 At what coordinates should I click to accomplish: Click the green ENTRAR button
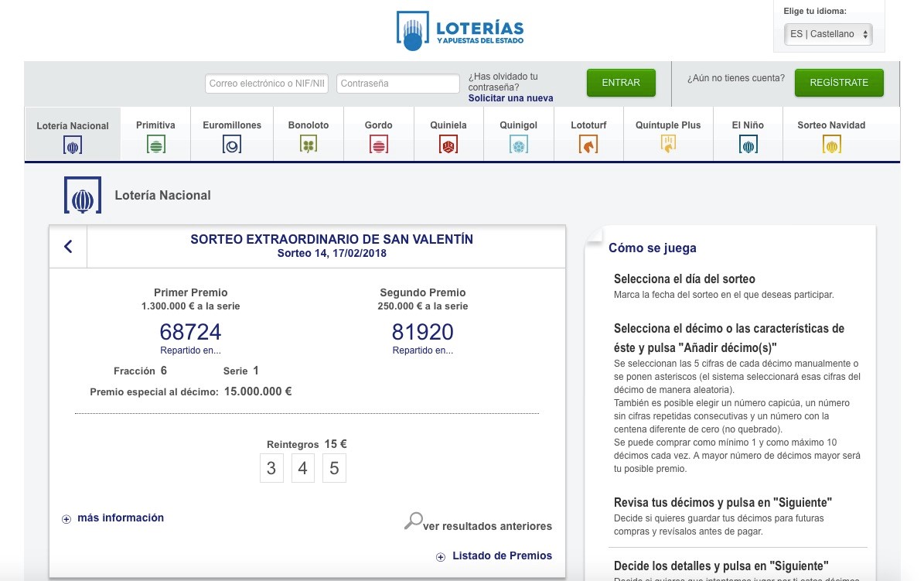[x=621, y=83]
